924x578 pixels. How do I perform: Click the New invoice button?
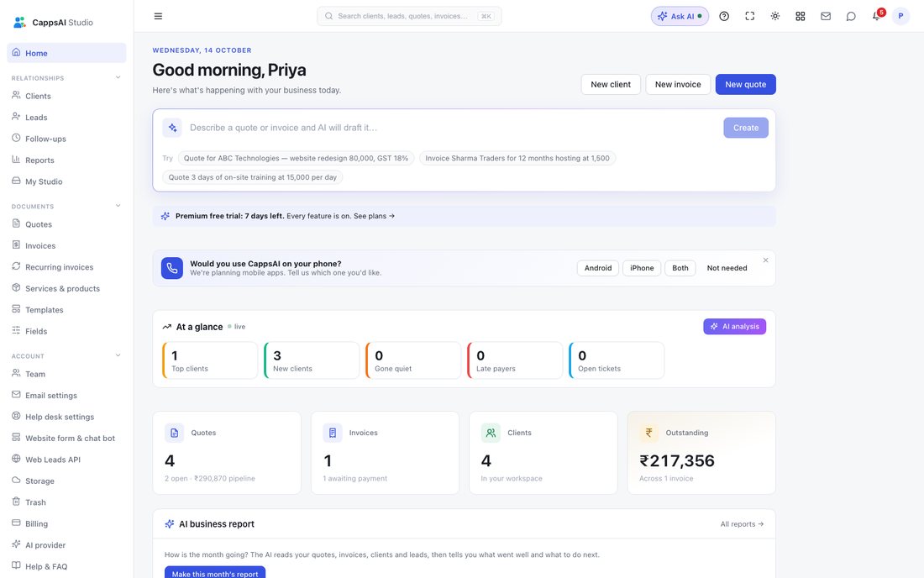point(678,84)
